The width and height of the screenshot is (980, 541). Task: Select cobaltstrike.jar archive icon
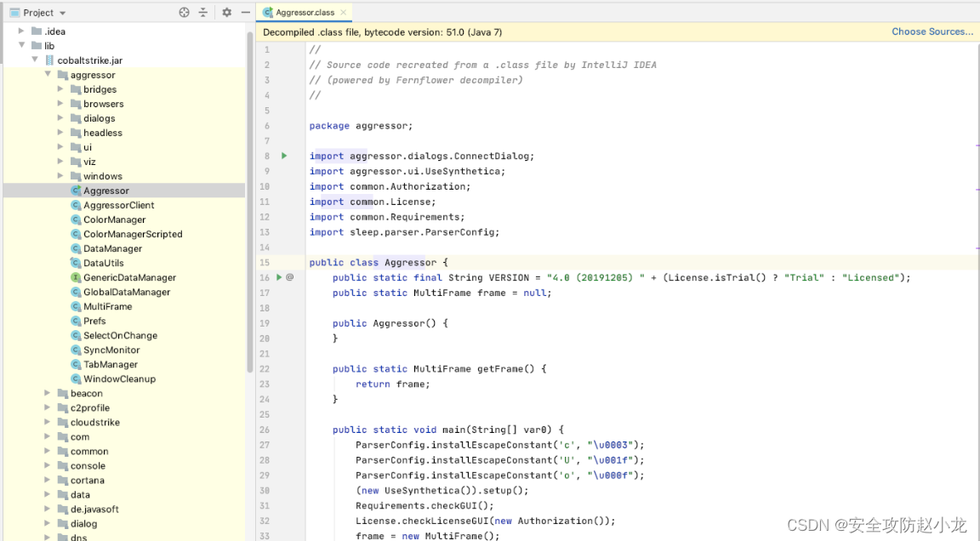click(x=49, y=60)
